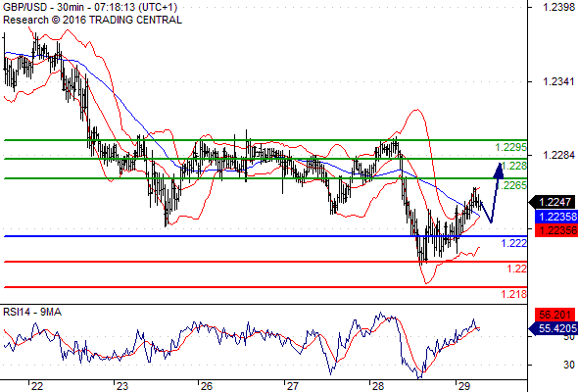Screen dimensions: 578x392
Task: Click the GBP/USD 30min chart title
Action: pyautogui.click(x=90, y=7)
